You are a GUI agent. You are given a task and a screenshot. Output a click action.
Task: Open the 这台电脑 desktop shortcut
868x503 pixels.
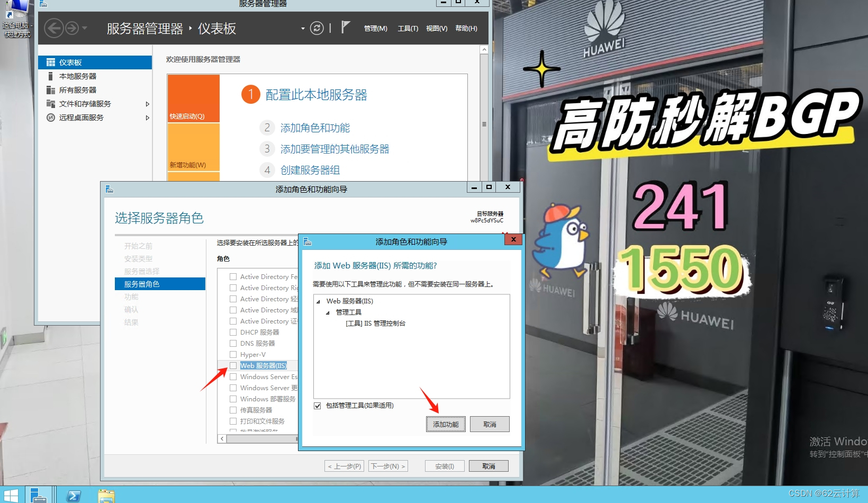(17, 19)
